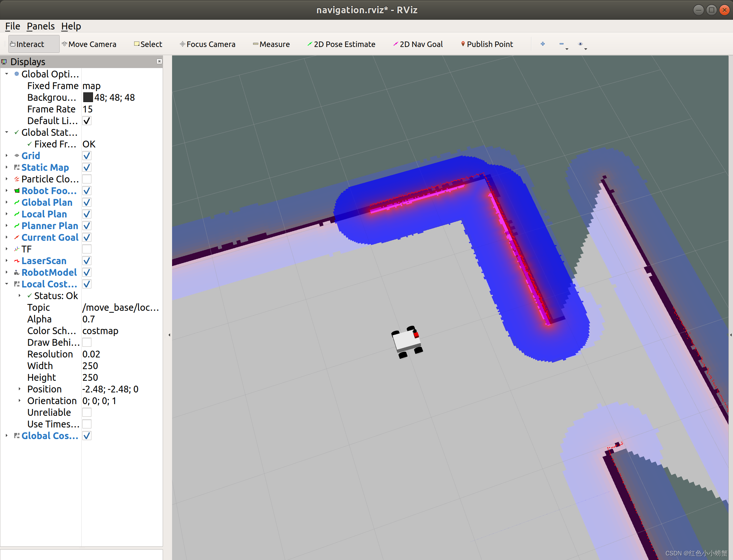
Task: Click the Focus Camera tool
Action: click(207, 44)
